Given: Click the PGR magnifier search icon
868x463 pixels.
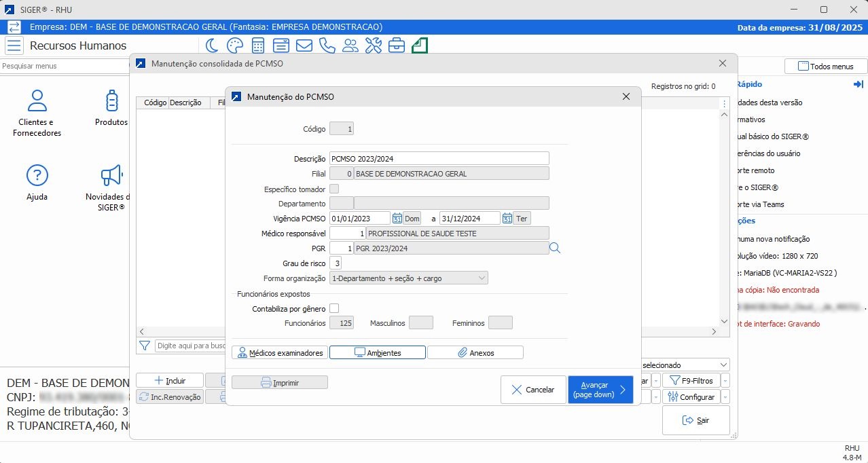Looking at the screenshot, I should point(555,248).
